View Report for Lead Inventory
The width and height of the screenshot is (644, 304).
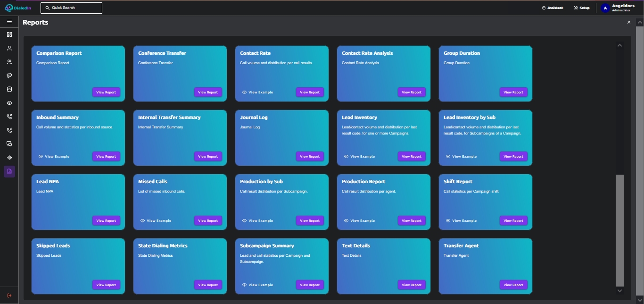click(412, 157)
